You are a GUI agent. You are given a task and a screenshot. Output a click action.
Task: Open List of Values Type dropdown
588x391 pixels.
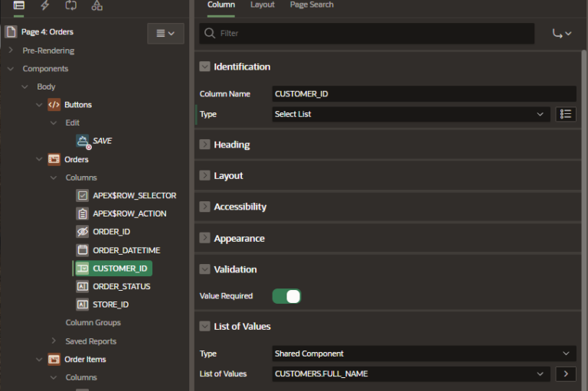tap(423, 354)
